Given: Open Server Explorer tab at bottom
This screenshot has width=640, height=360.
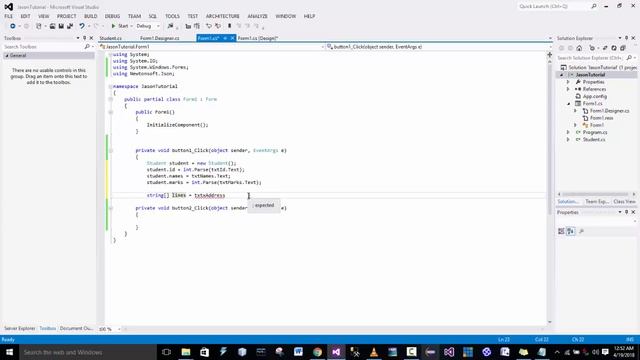Looking at the screenshot, I should [20, 329].
